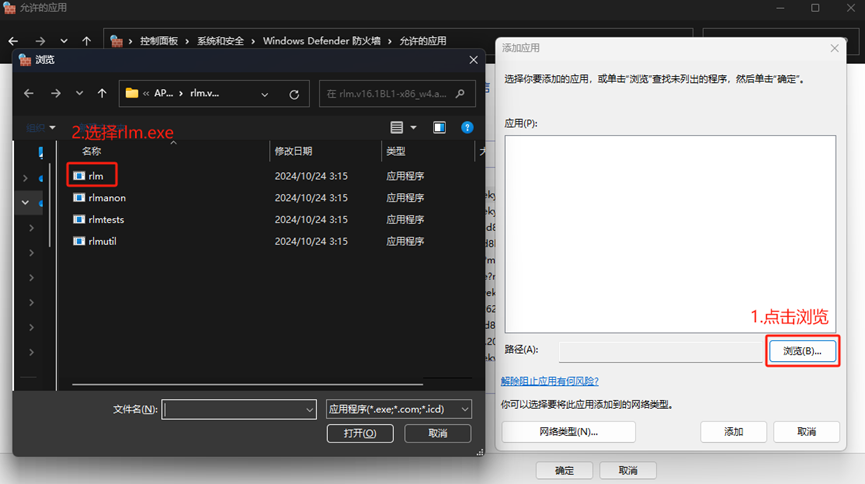Click 取消 in 允许的应用 window
The image size is (865, 484).
[628, 470]
